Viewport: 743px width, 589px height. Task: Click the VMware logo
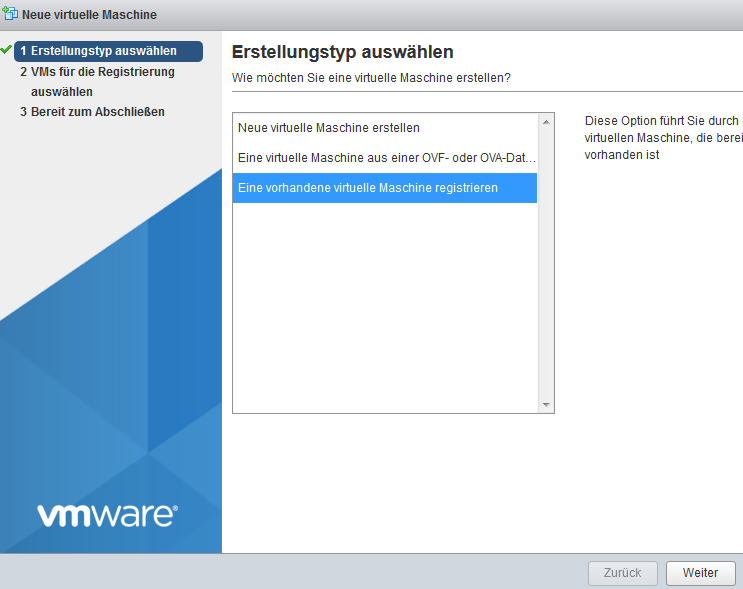pyautogui.click(x=107, y=514)
